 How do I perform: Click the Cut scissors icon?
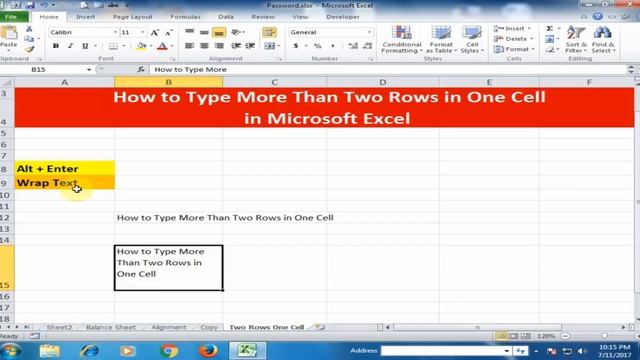(x=29, y=29)
